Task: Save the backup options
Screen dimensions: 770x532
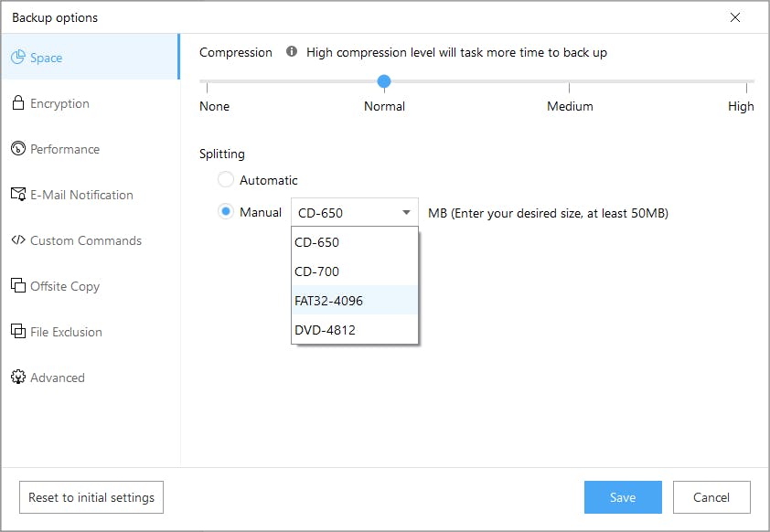Action: [x=622, y=497]
